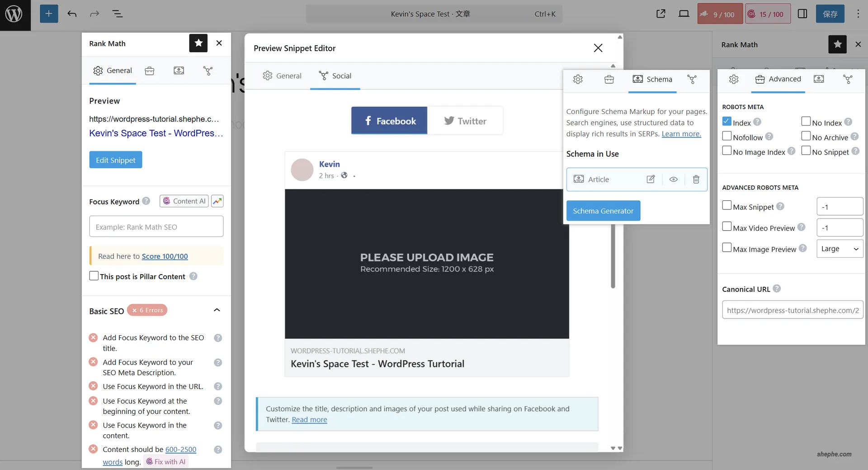Collapse the Basic SEO section

(x=217, y=310)
